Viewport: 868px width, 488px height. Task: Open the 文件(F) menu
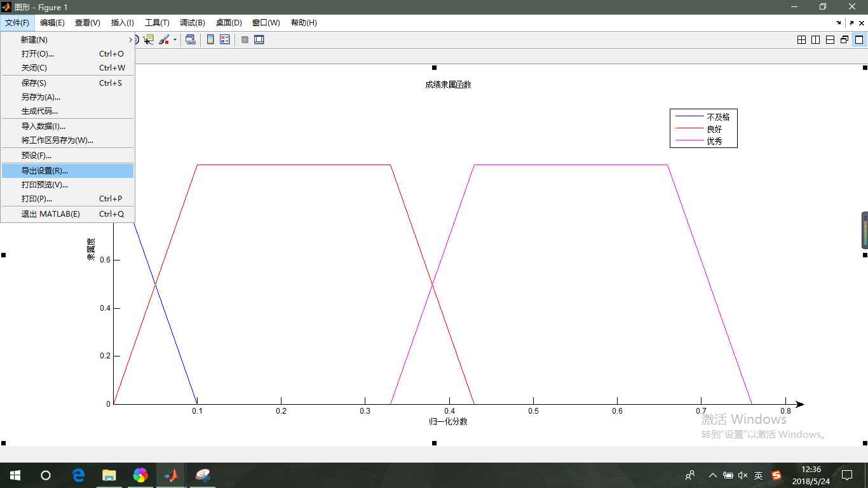coord(17,23)
